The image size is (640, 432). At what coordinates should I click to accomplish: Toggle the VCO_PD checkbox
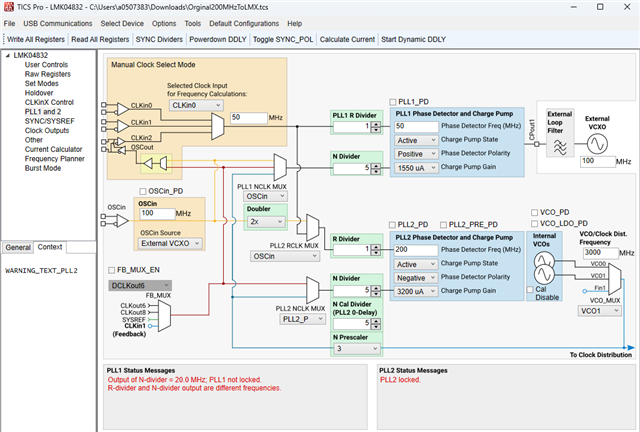(534, 213)
